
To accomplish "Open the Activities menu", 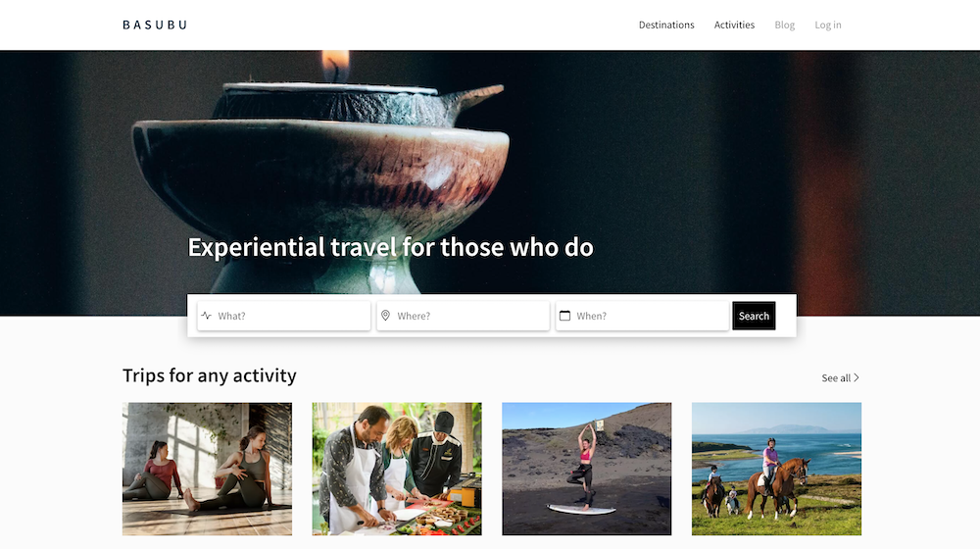I will pyautogui.click(x=734, y=25).
